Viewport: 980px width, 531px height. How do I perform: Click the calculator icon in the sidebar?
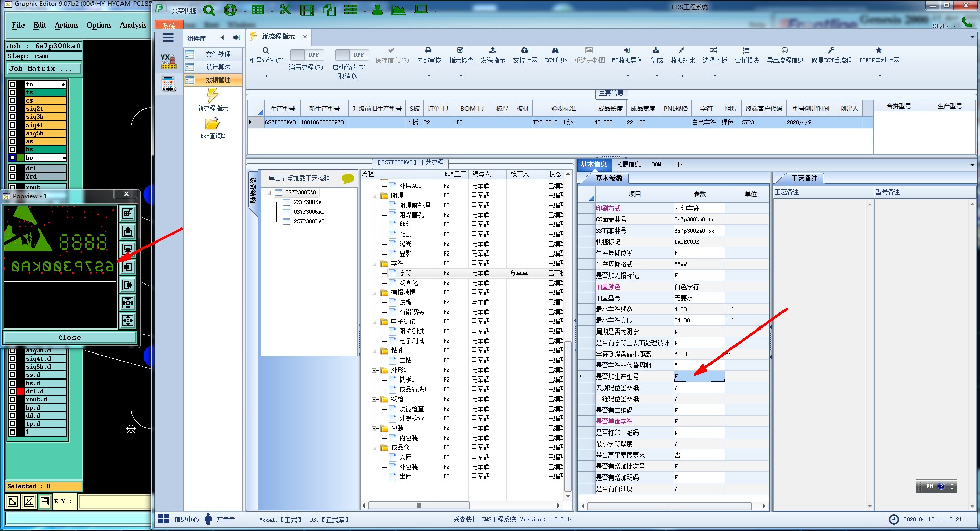168,84
